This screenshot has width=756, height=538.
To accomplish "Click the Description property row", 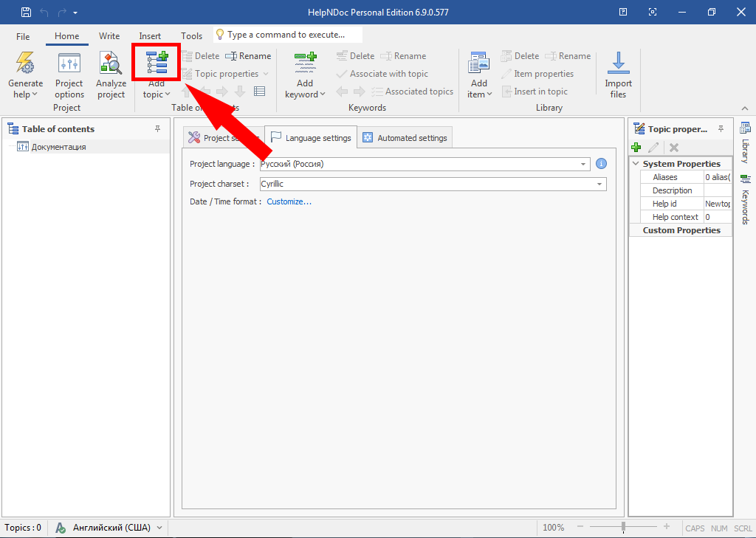I will click(686, 190).
